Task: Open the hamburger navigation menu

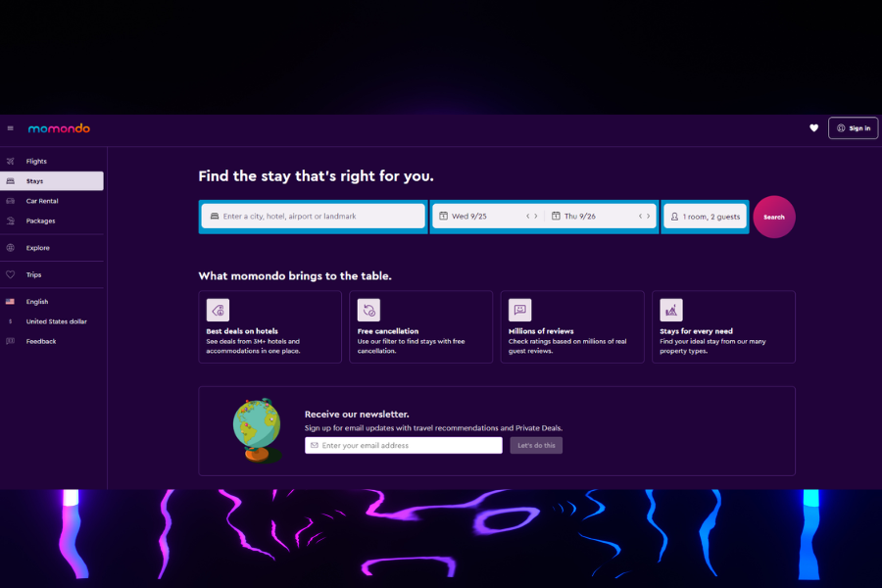Action: coord(11,128)
